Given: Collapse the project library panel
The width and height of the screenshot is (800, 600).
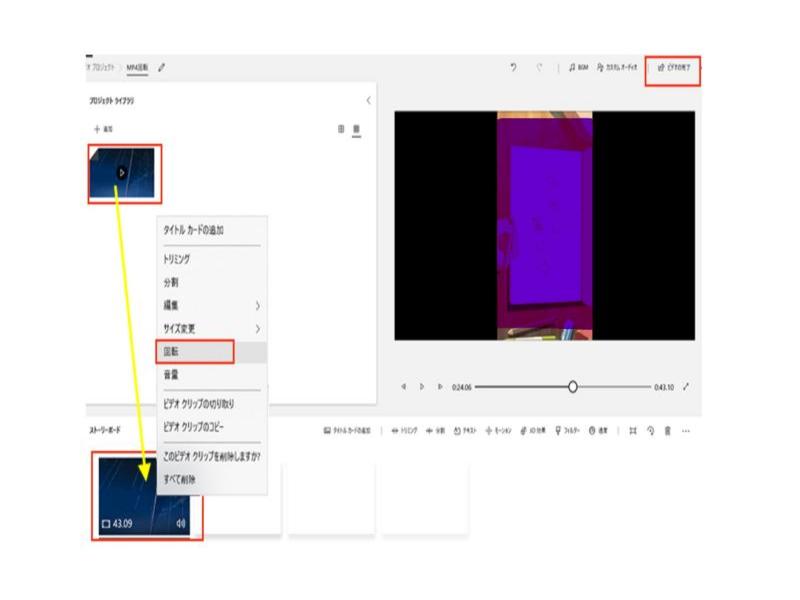Looking at the screenshot, I should tap(368, 101).
